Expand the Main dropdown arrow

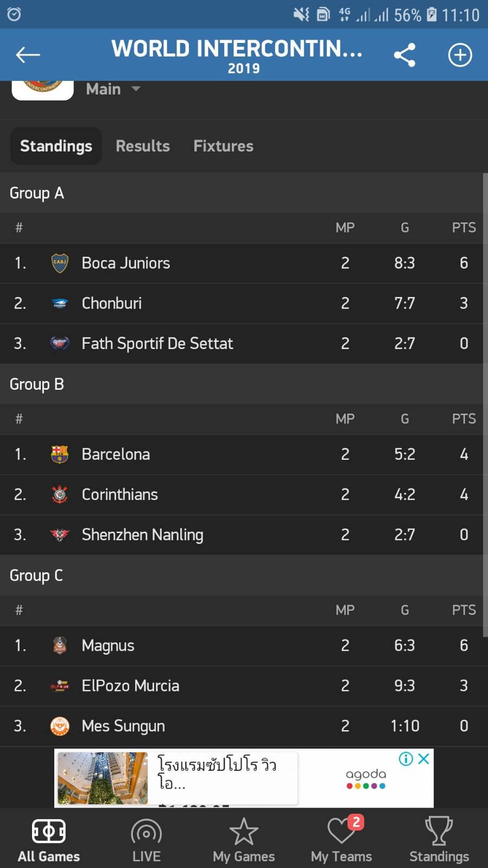point(136,88)
